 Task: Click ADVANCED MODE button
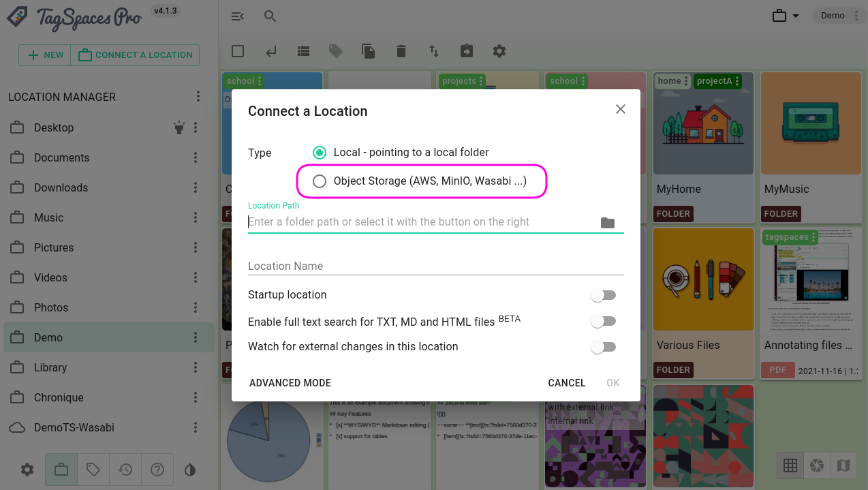click(x=290, y=383)
